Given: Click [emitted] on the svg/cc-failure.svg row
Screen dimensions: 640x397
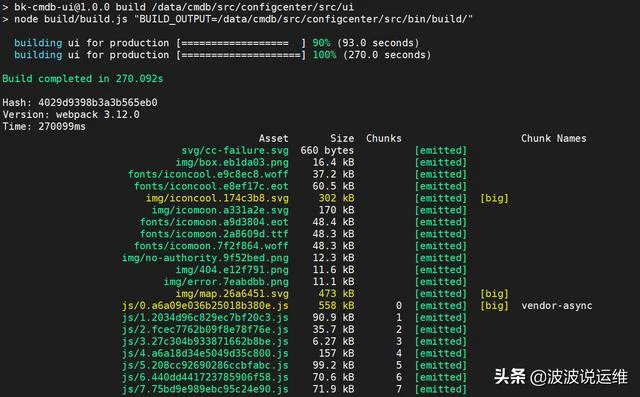Looking at the screenshot, I should point(441,151).
